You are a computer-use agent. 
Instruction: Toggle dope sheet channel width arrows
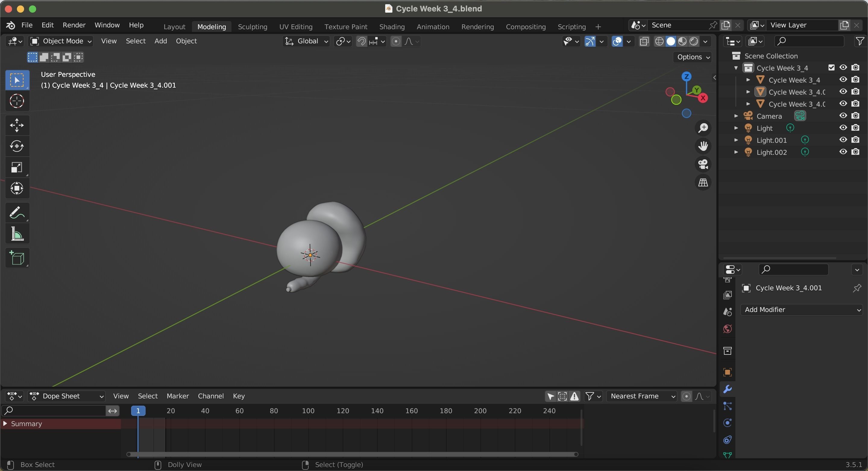112,411
